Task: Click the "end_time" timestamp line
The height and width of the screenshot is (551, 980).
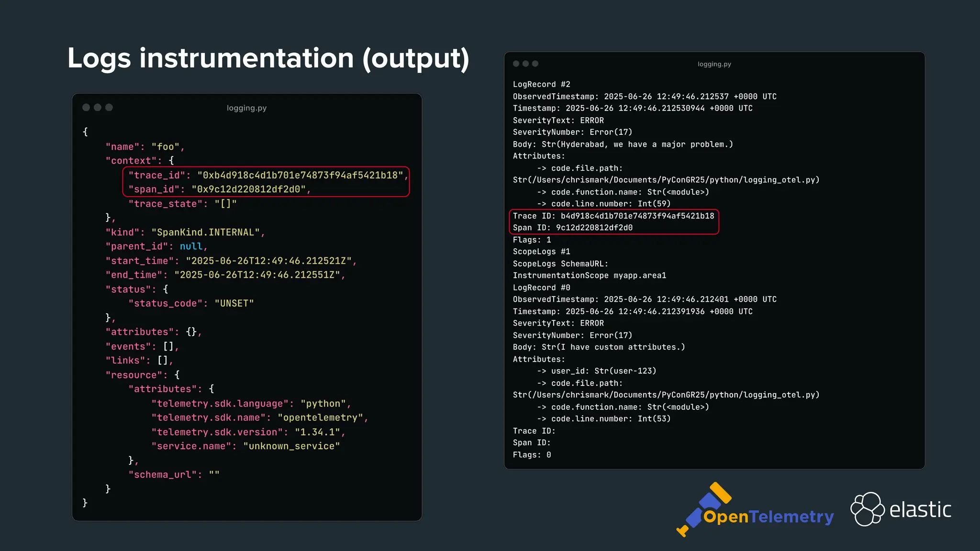Action: 225,275
